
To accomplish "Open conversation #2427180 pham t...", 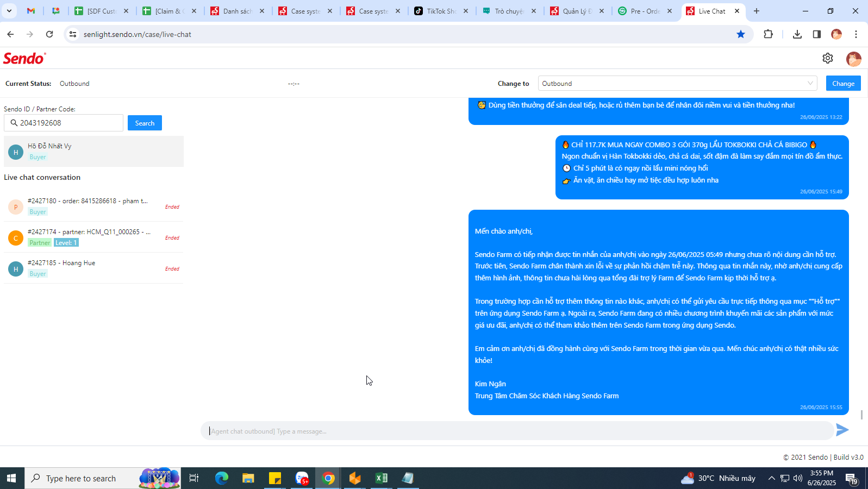I will [93, 206].
